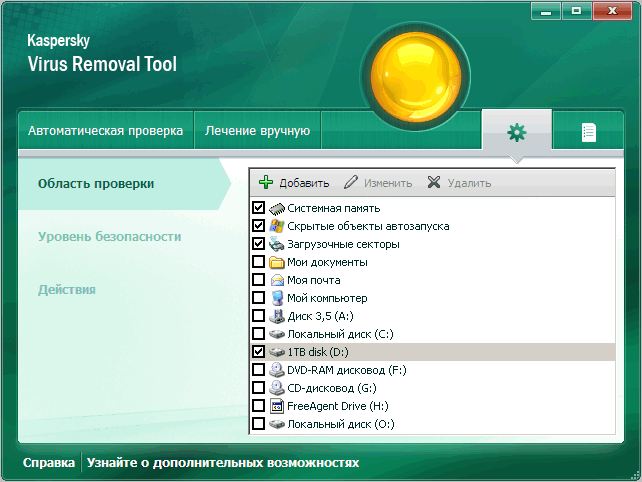Image resolution: width=642 pixels, height=482 pixels.
Task: Select the Системная память row text
Action: point(334,208)
